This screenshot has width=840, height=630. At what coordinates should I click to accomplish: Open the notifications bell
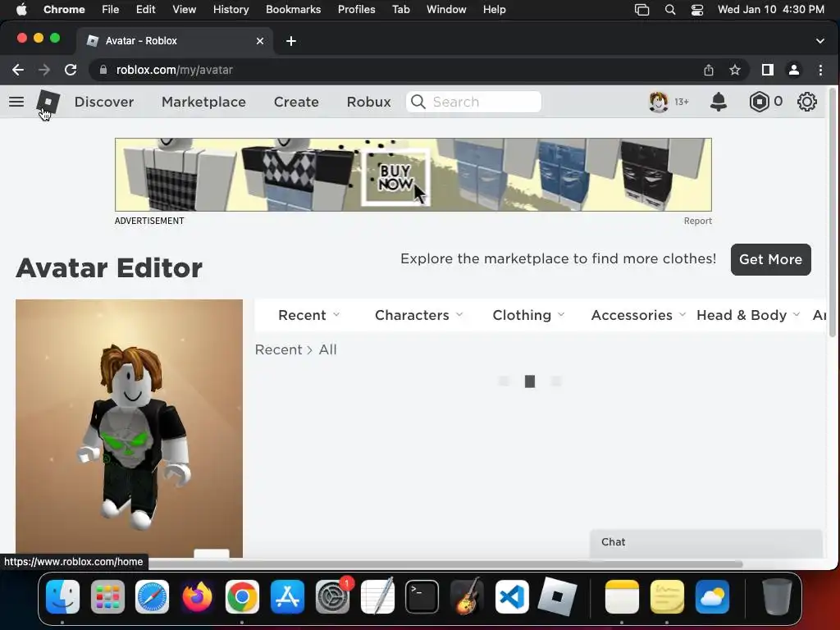point(719,102)
